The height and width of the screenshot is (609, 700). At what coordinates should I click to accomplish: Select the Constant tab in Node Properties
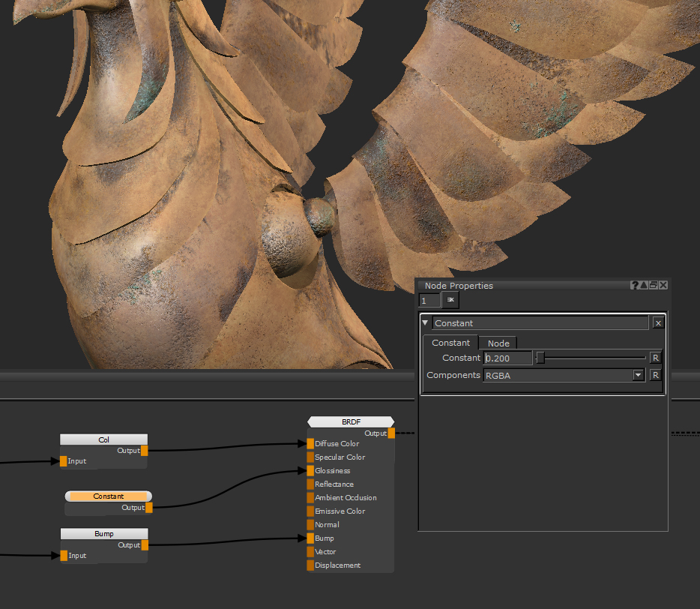[450, 343]
